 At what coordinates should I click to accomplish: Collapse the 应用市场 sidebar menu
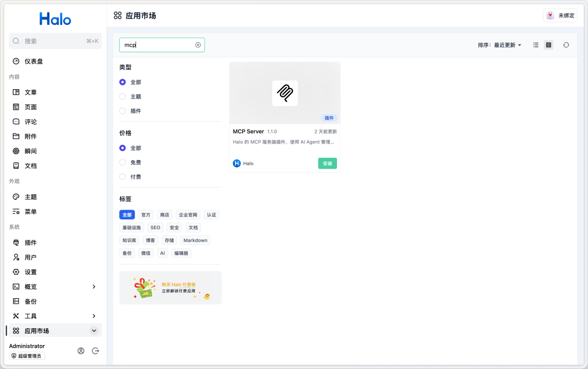(94, 330)
